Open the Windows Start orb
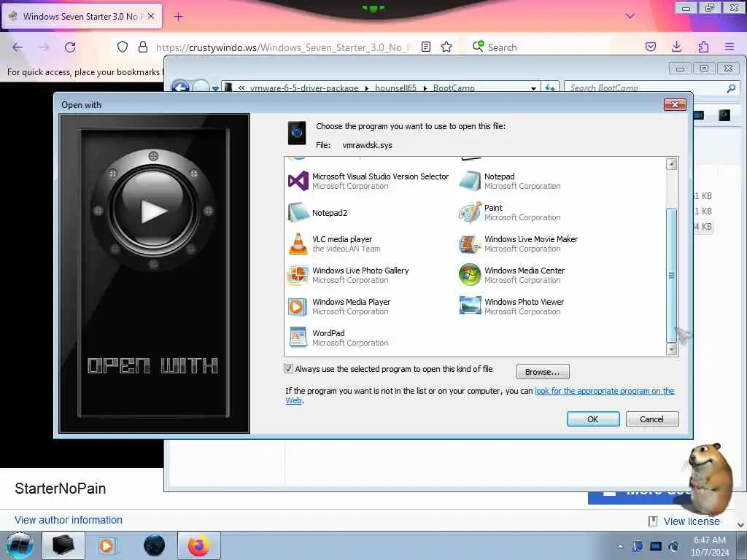The height and width of the screenshot is (560, 747). pos(20,545)
